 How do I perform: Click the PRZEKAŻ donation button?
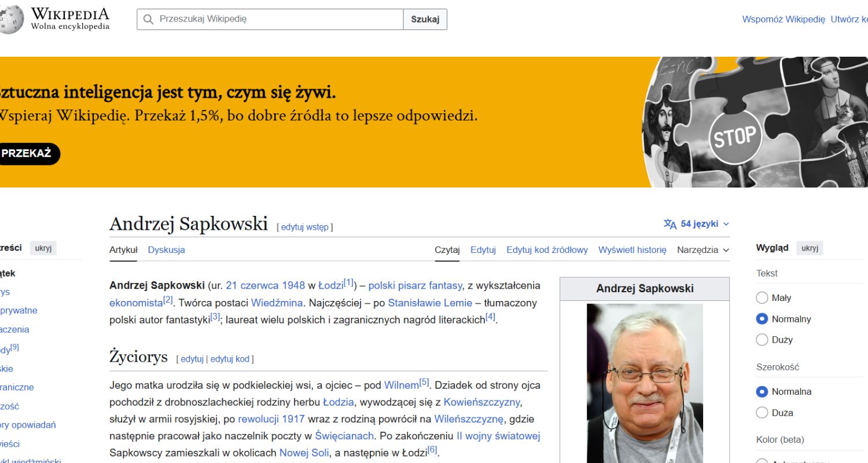click(x=25, y=154)
